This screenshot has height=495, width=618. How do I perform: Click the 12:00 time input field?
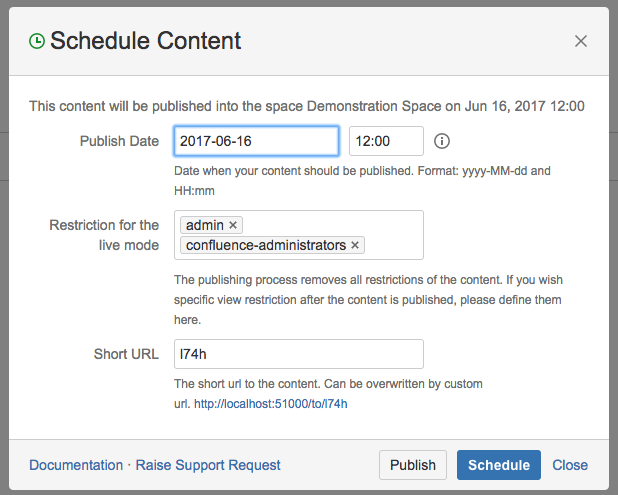[x=385, y=141]
